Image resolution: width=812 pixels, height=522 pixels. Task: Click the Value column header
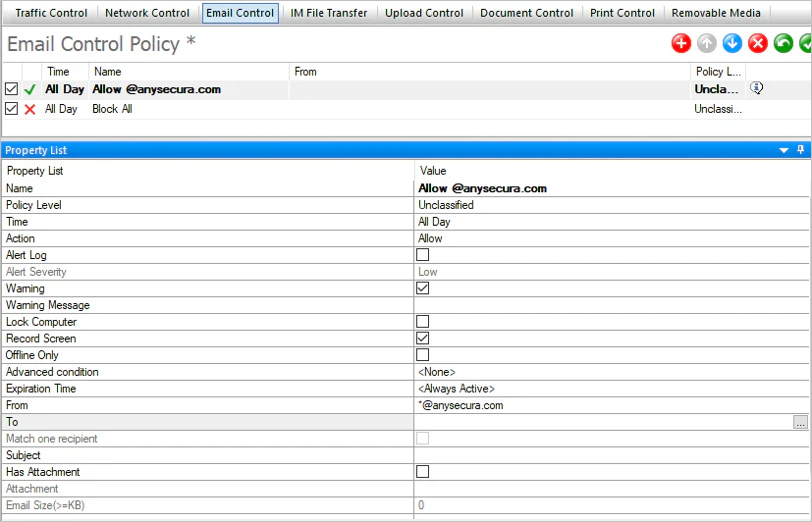[x=612, y=171]
